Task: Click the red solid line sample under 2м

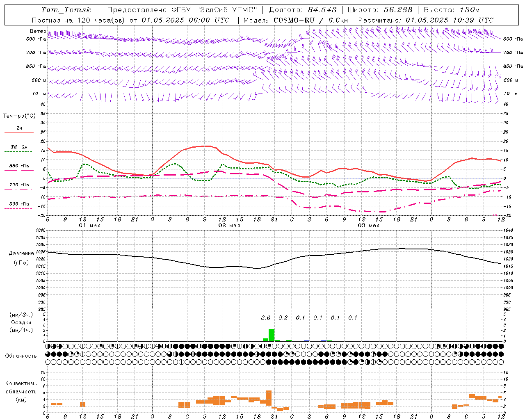Action: pyautogui.click(x=19, y=132)
